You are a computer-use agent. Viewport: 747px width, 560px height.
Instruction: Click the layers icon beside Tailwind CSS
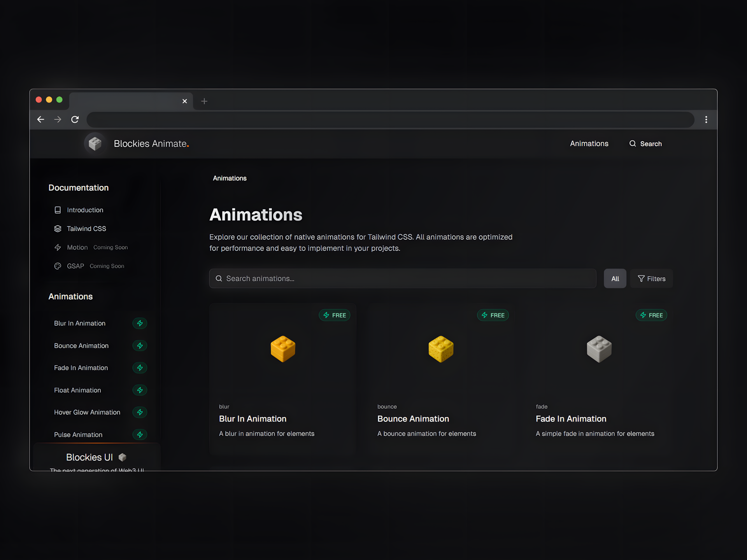[58, 229]
